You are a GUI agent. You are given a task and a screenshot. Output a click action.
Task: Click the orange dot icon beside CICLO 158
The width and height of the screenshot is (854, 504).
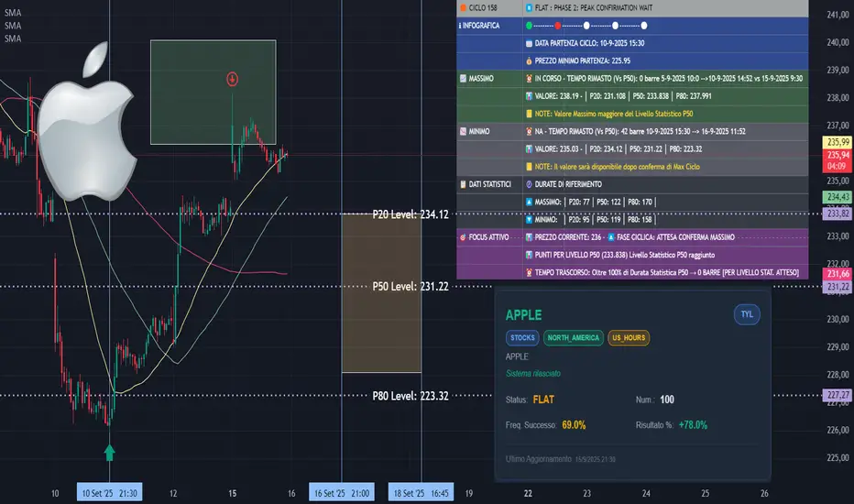(463, 7)
